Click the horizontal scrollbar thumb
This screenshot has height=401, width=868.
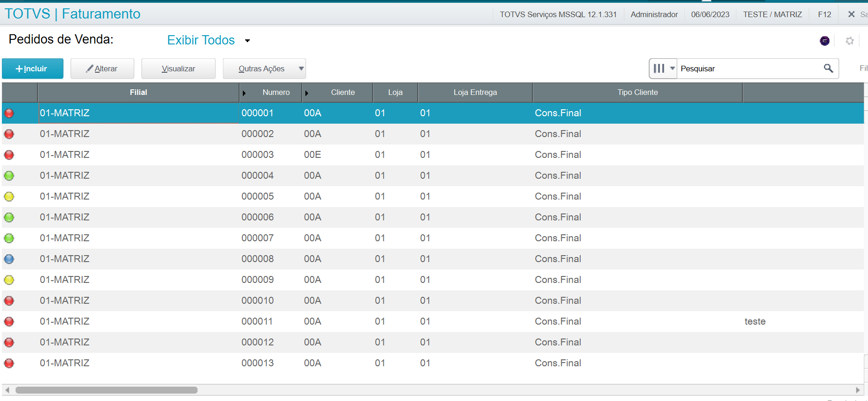(x=107, y=390)
